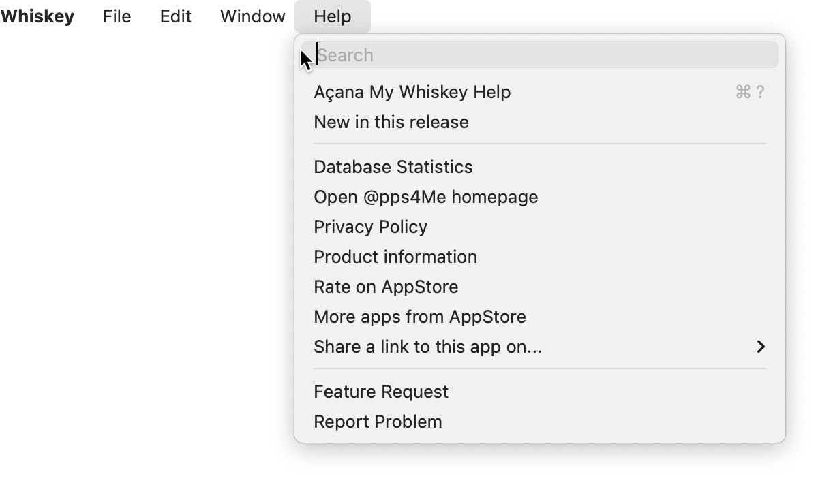Select More apps from AppStore

[x=540, y=317]
